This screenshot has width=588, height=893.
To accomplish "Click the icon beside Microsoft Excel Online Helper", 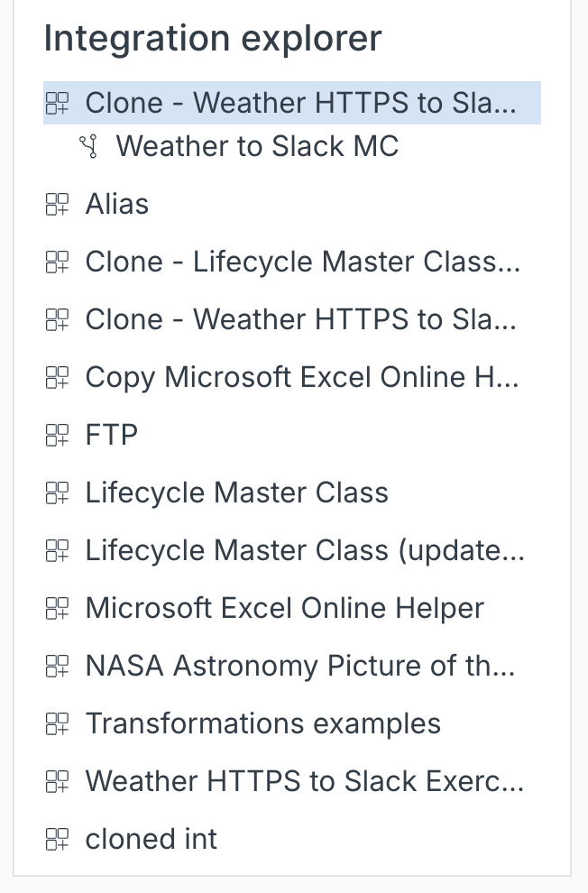I will (57, 609).
